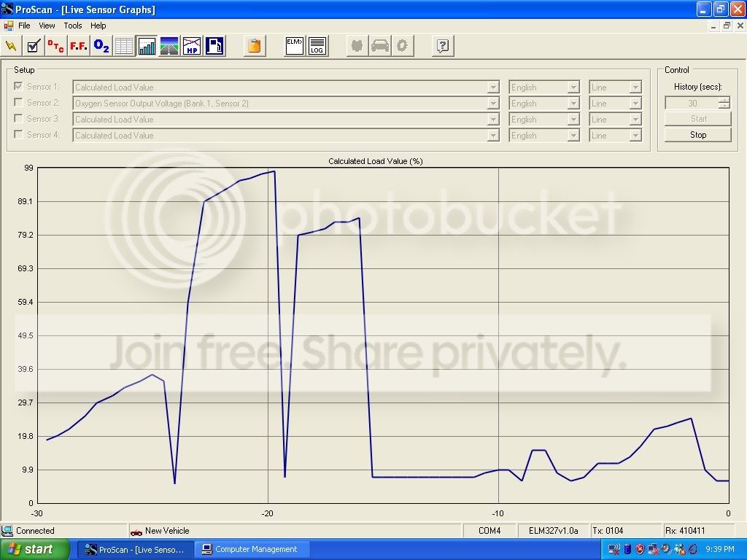
Task: Open the Sensor 2 English units dropdown
Action: coord(573,104)
